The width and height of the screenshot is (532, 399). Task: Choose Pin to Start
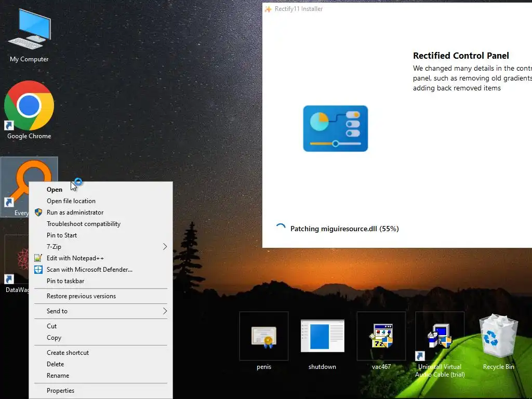tap(101, 235)
